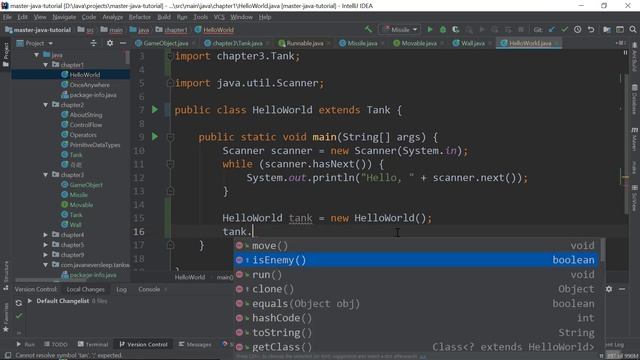Expand the chapter4 package
Image resolution: width=640 pixels, height=360 pixels.
(x=46, y=235)
